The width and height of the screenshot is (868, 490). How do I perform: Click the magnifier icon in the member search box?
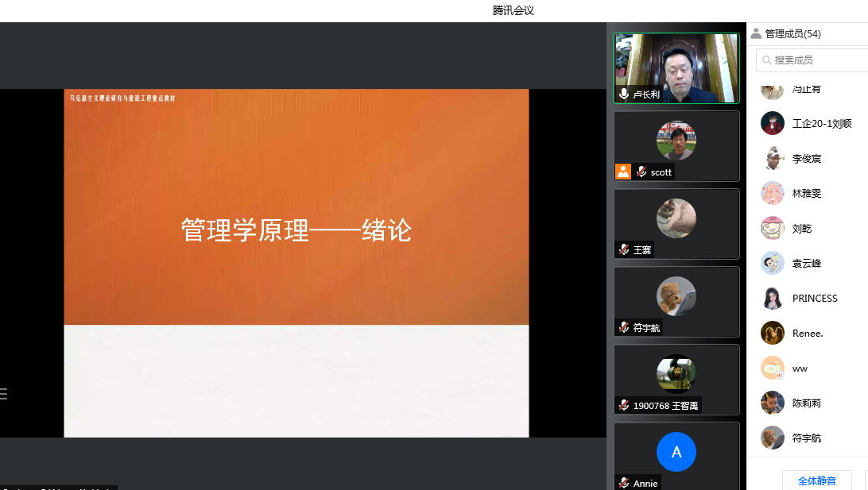tap(766, 60)
